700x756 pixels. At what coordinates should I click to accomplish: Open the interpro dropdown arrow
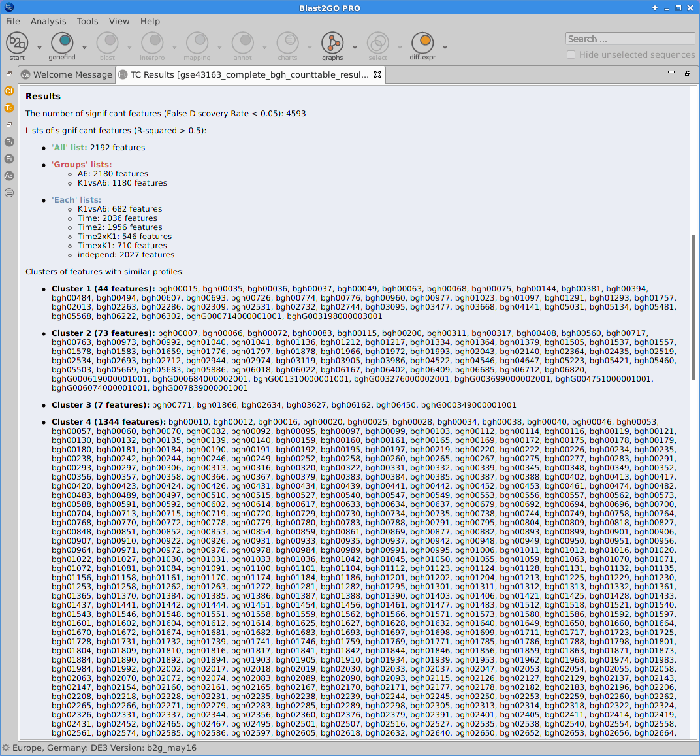[x=174, y=47]
